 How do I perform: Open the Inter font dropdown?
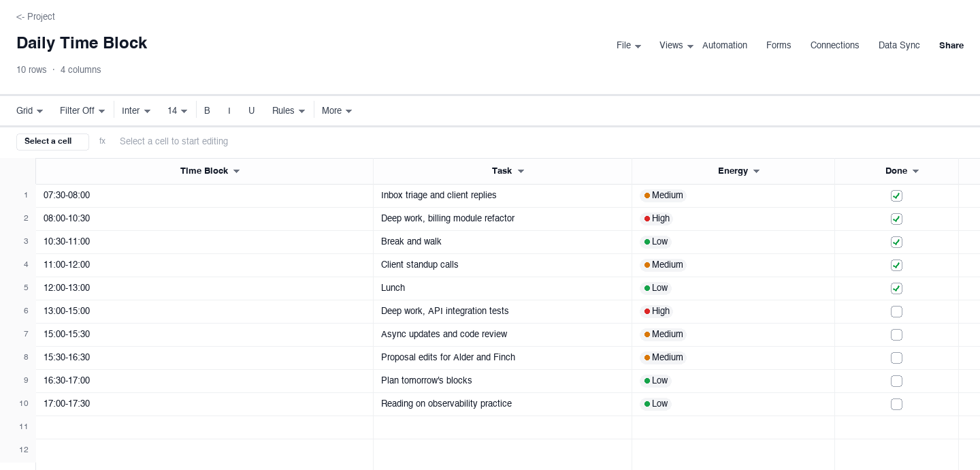136,110
